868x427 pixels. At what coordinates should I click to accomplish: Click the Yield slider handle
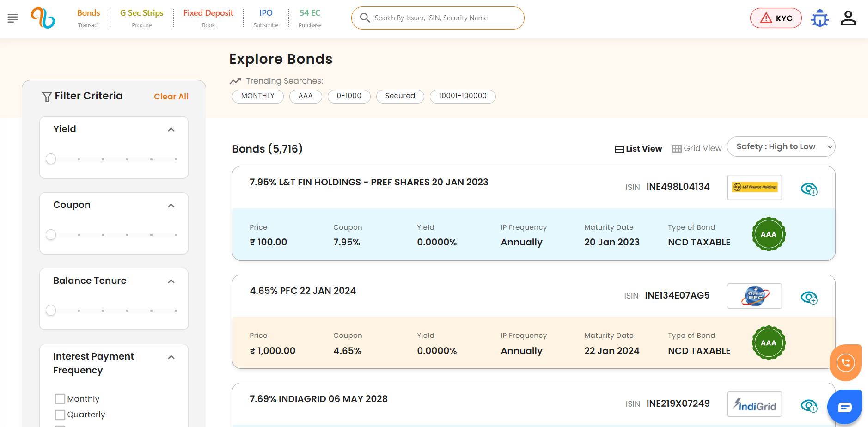point(51,159)
